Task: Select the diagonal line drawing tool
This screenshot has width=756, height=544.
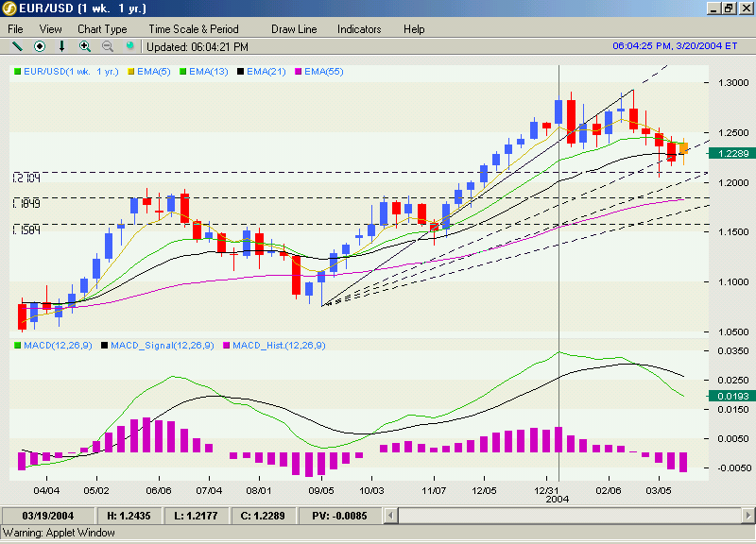Action: pos(16,45)
